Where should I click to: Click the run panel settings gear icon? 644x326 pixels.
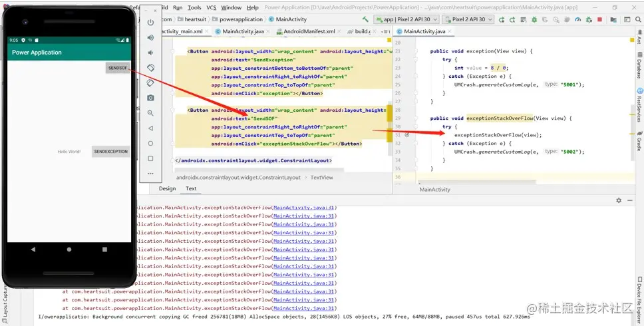[x=619, y=200]
